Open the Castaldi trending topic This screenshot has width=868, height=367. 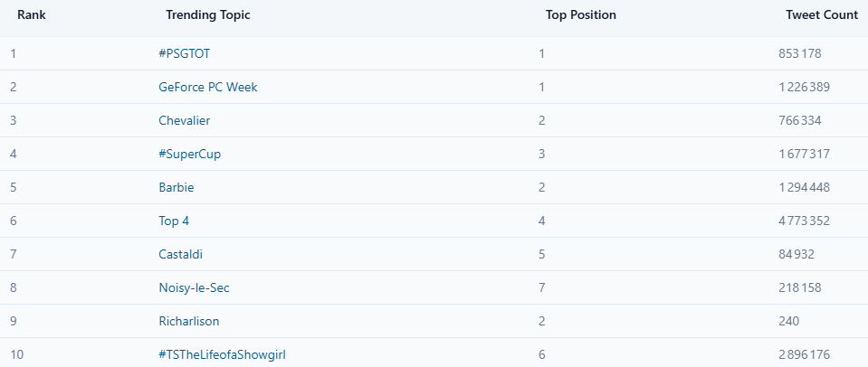click(x=183, y=254)
